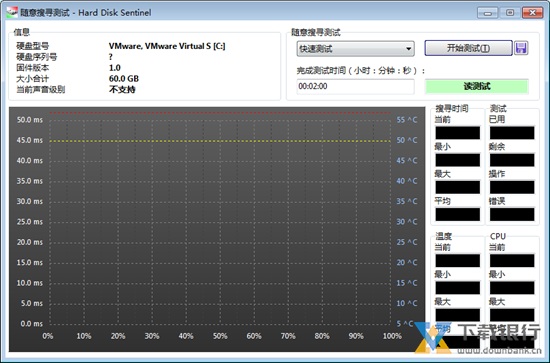This screenshot has width=550, height=363.
Task: Click the 45.0 ms axis label
Action: pyautogui.click(x=30, y=140)
